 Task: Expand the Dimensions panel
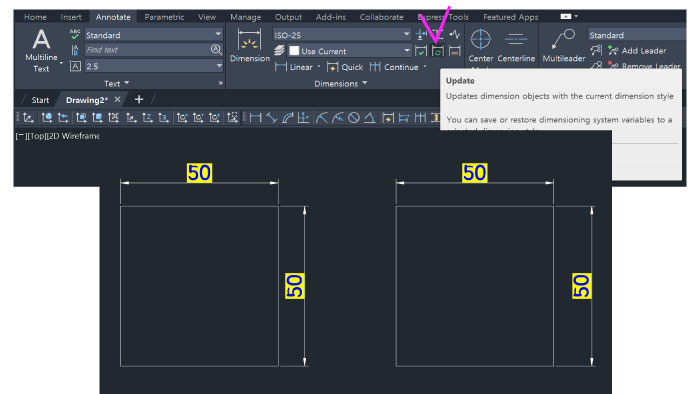click(x=341, y=83)
